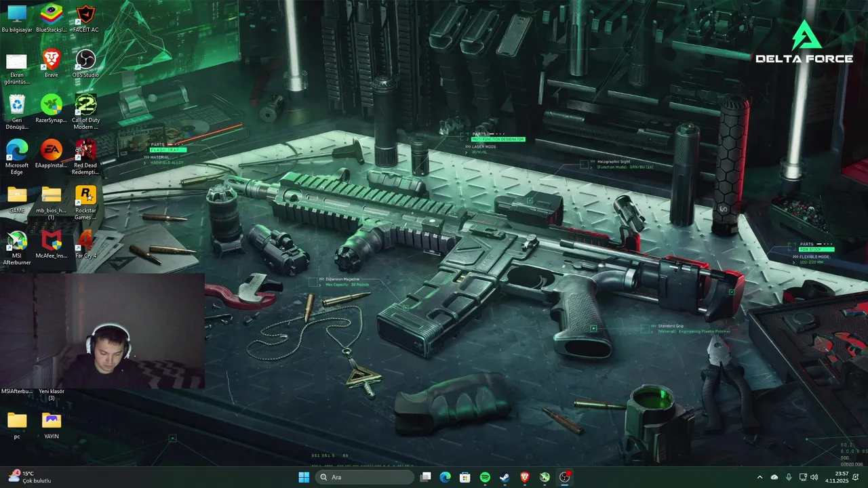
Task: Open Steam from the taskbar
Action: (x=505, y=477)
